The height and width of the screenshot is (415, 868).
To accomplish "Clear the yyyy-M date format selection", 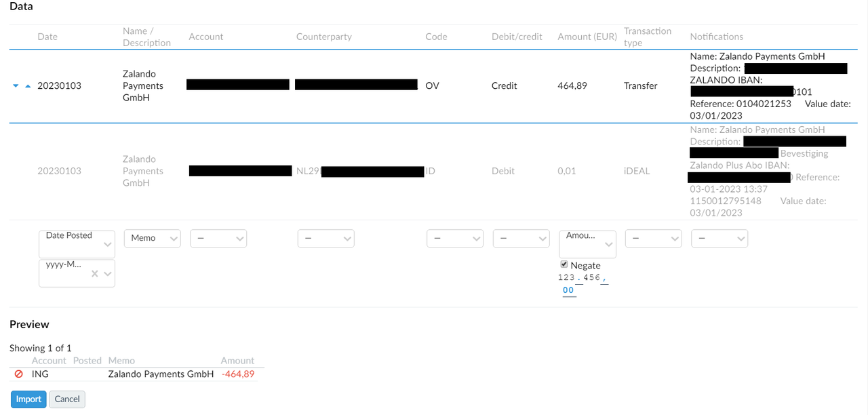I will pyautogui.click(x=95, y=273).
